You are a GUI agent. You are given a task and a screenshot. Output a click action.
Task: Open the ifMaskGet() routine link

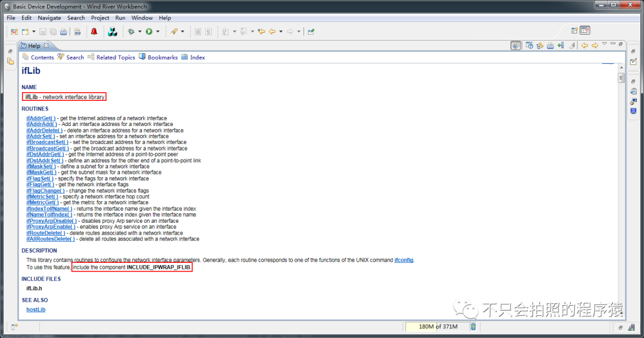point(42,173)
